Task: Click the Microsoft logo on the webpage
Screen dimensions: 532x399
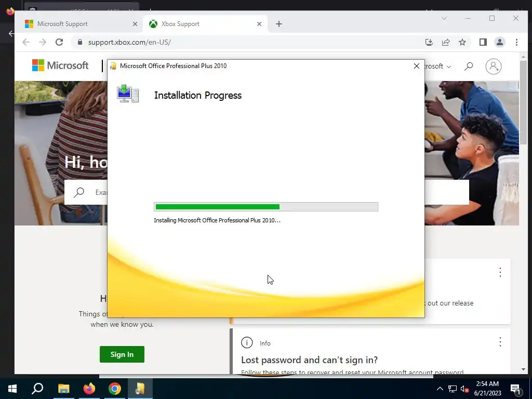Action: (x=60, y=65)
